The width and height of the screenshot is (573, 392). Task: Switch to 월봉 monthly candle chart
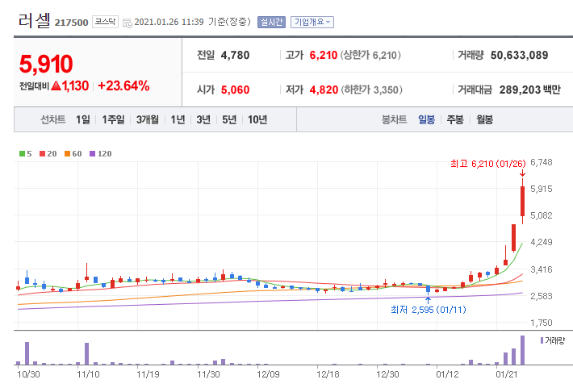pyautogui.click(x=484, y=119)
